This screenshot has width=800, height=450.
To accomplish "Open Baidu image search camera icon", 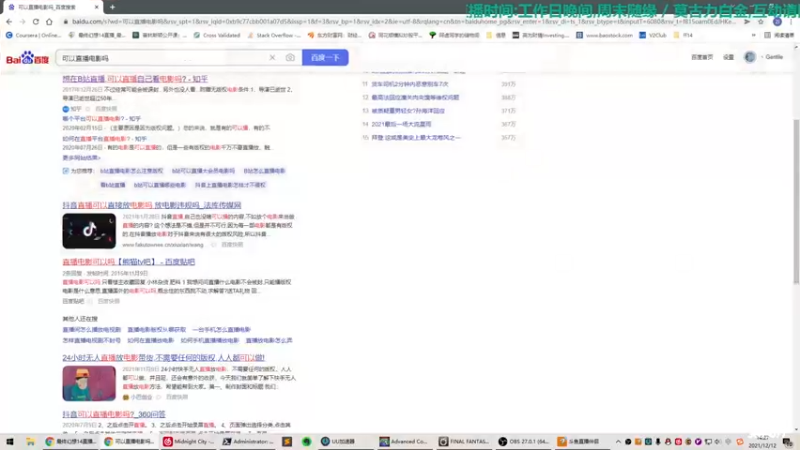I will [x=290, y=58].
